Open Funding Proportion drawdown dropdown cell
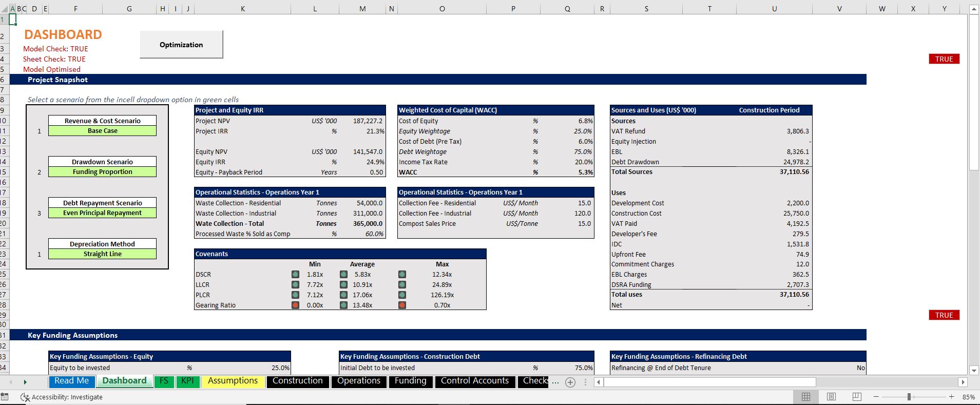 point(102,172)
